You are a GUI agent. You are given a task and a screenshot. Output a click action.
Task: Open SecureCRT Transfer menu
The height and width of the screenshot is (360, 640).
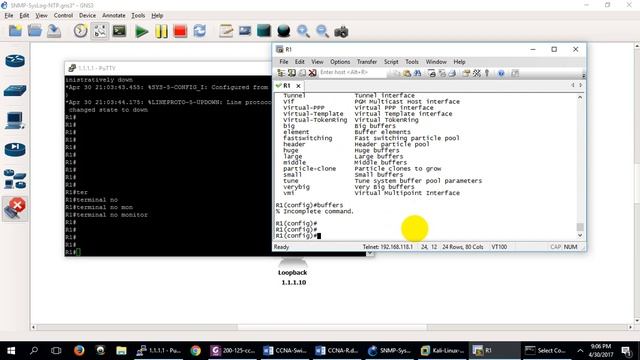pos(367,62)
